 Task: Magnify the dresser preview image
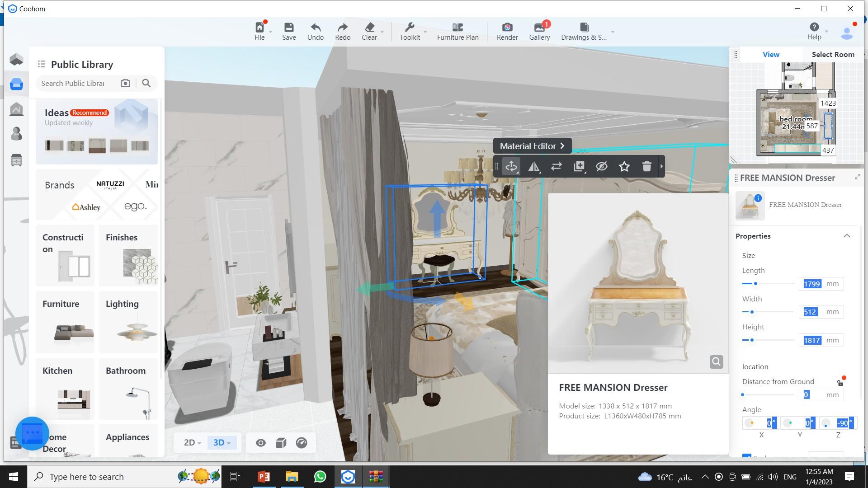[716, 362]
